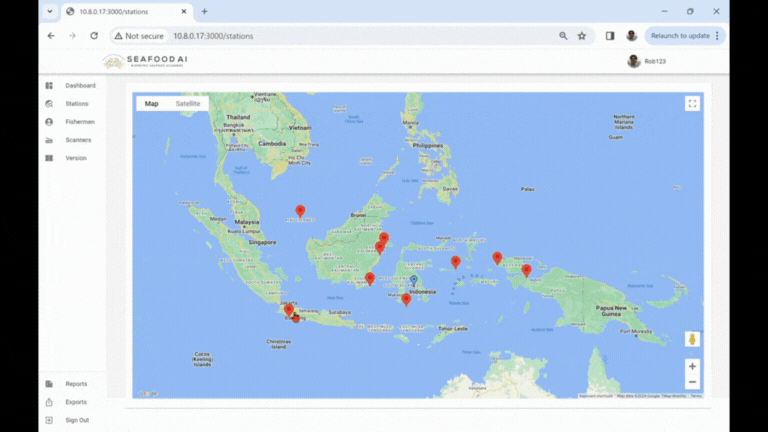Bookmark this page with the star icon

(582, 35)
